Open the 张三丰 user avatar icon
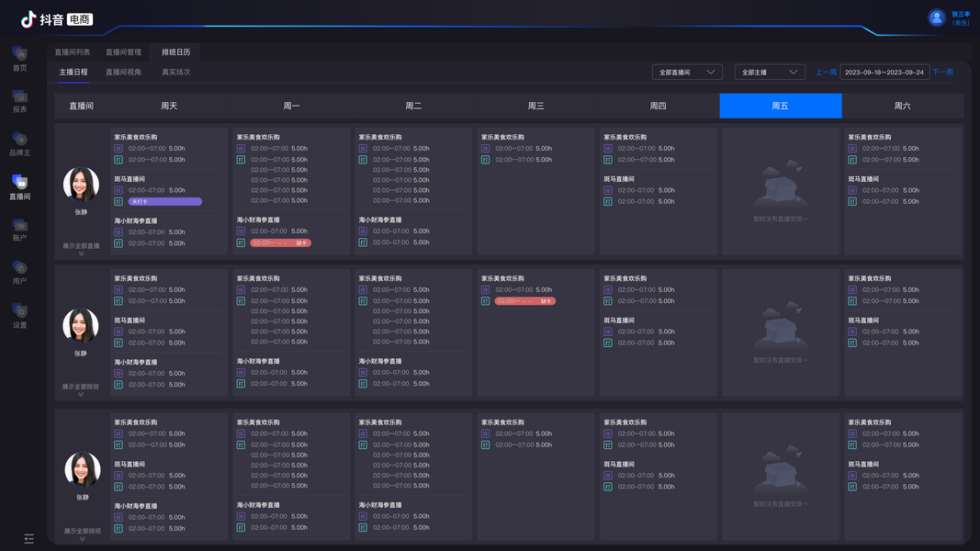Viewport: 980px width, 551px height. (x=936, y=18)
